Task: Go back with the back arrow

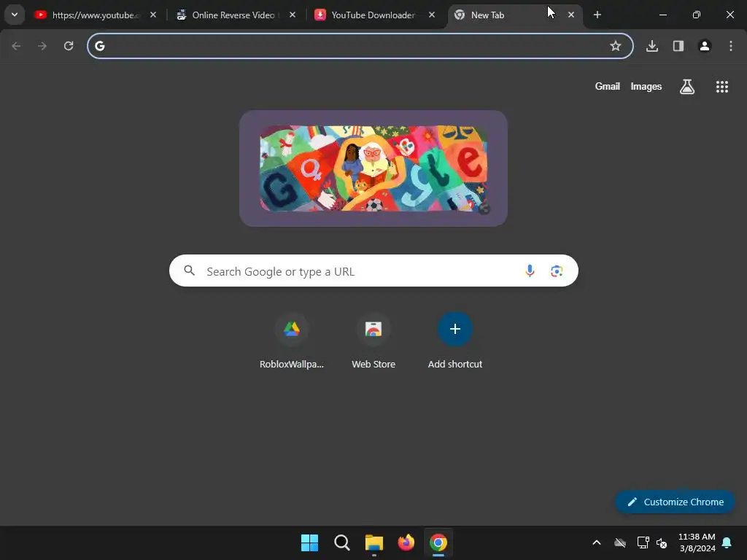Action: (x=16, y=46)
